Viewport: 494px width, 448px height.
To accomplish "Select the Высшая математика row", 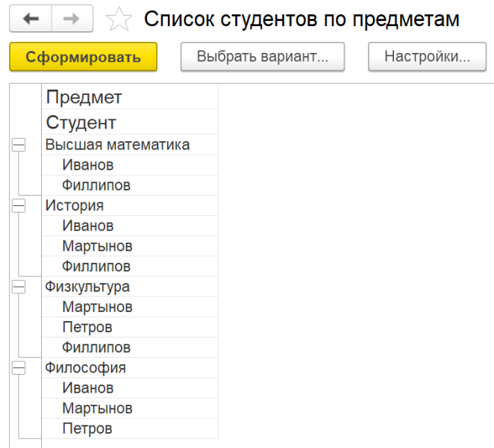I will (x=117, y=145).
